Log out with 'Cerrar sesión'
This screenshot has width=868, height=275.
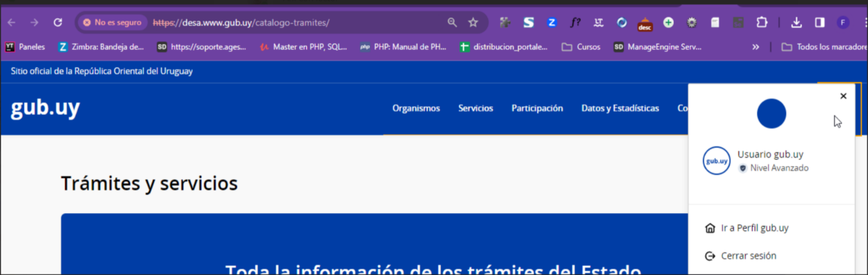click(x=741, y=256)
